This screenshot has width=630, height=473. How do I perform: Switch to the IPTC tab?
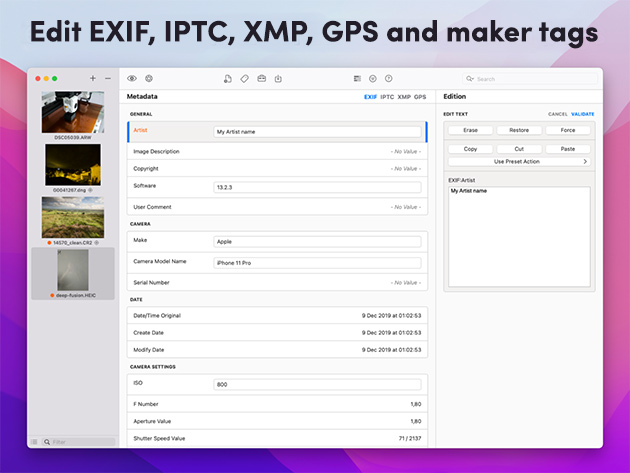point(387,97)
